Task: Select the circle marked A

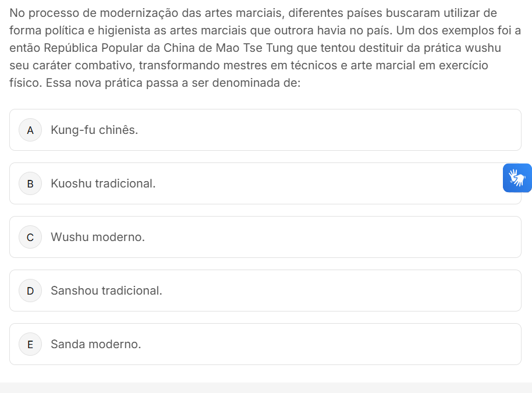Action: click(x=30, y=130)
